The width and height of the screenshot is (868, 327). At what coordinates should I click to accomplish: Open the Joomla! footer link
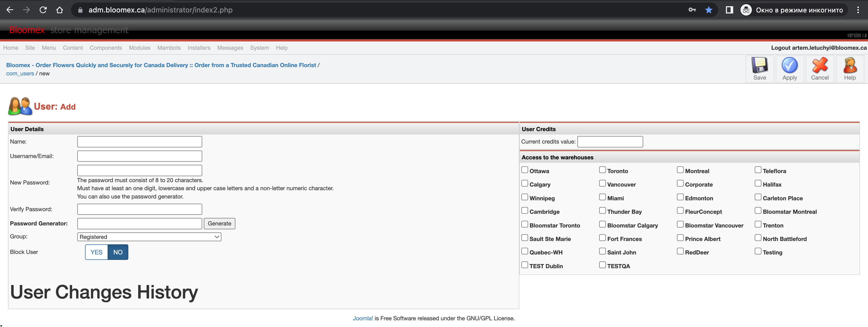point(362,318)
